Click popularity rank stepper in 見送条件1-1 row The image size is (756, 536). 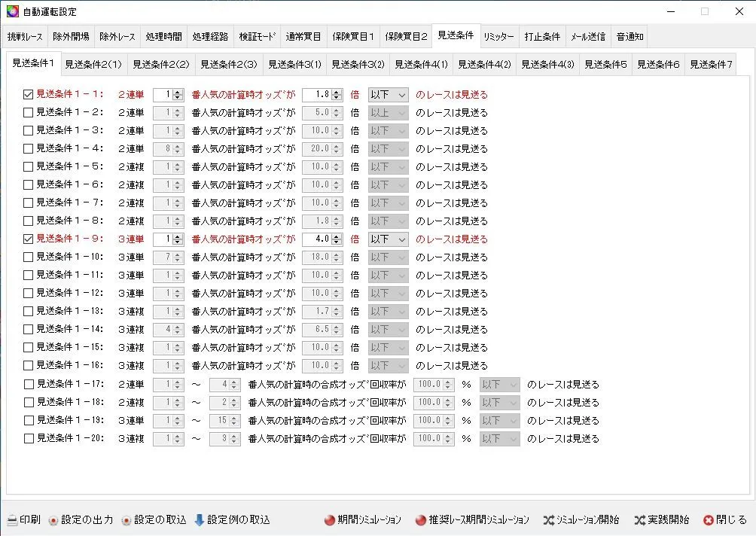[x=178, y=95]
